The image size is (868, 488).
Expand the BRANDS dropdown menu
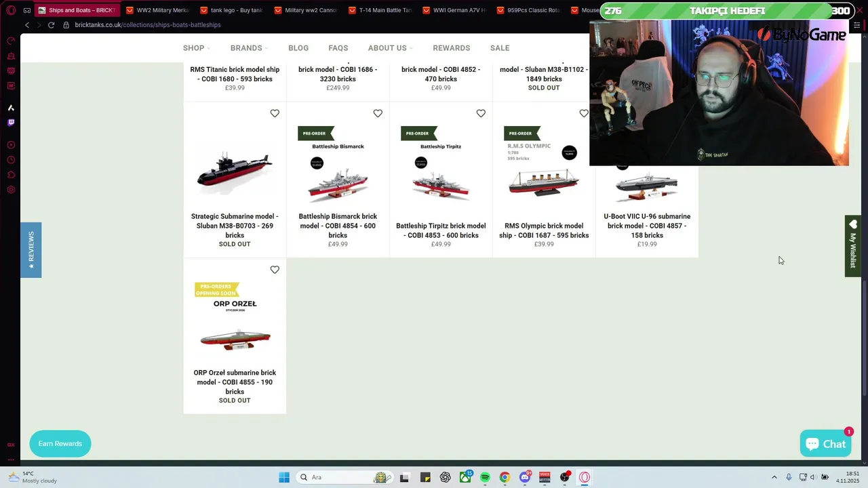(x=249, y=48)
